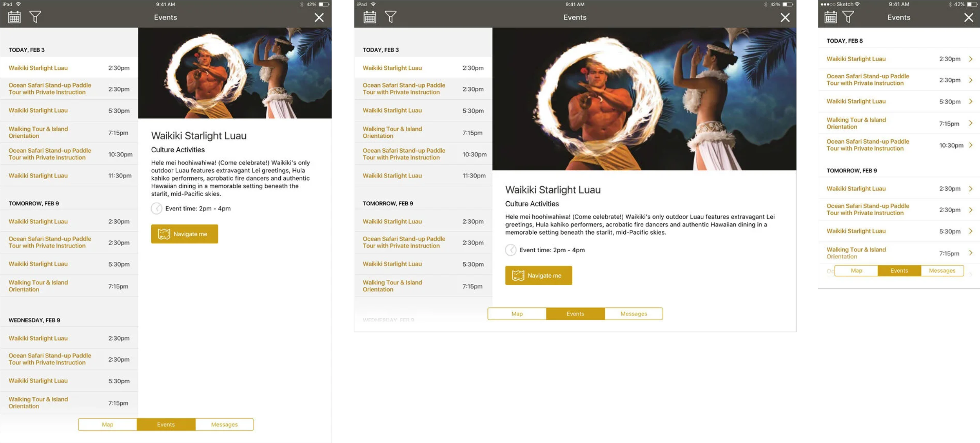Select the Events segment on the phone screen
The width and height of the screenshot is (980, 443).
click(899, 271)
